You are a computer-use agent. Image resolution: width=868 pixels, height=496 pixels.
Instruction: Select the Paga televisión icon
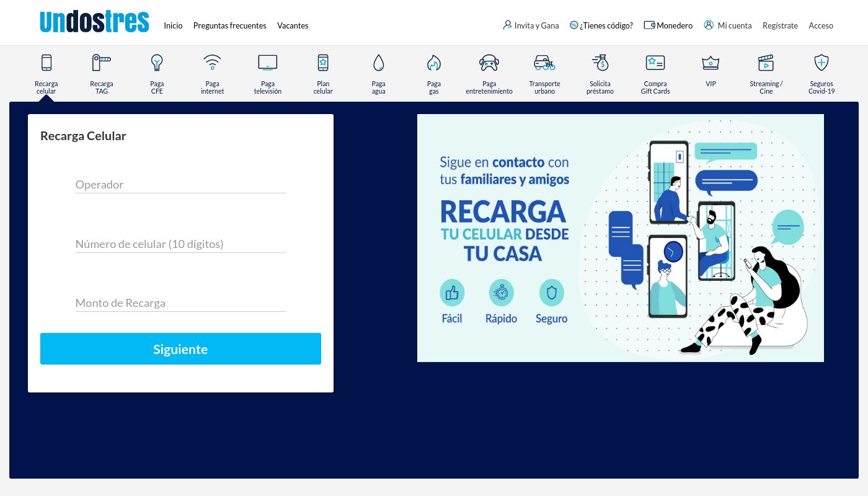coord(267,63)
